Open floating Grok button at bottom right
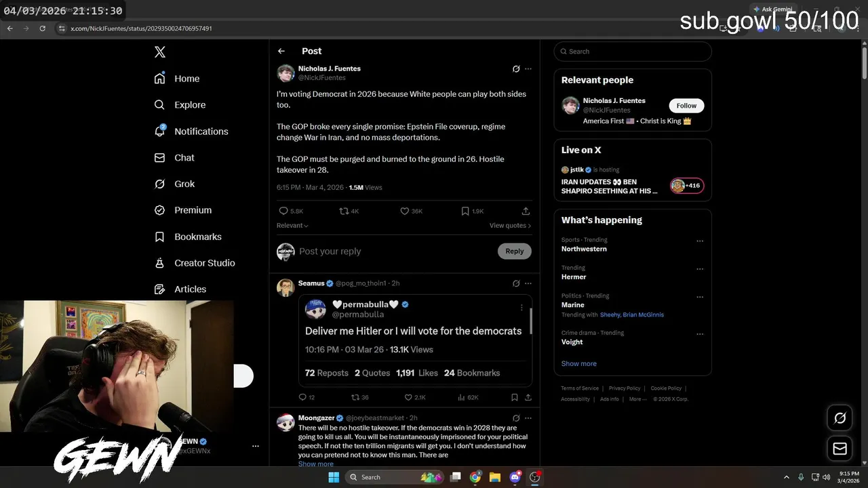The image size is (868, 488). 840,418
